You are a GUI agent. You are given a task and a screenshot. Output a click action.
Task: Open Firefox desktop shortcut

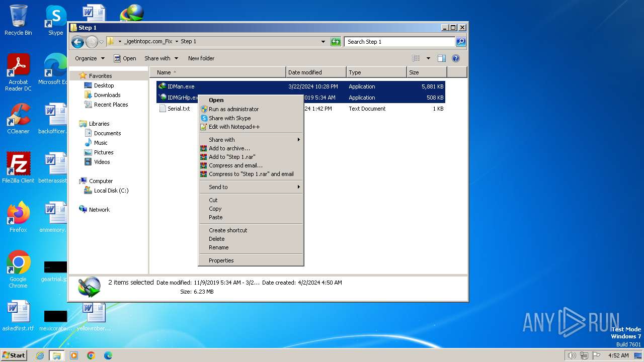pos(18,217)
